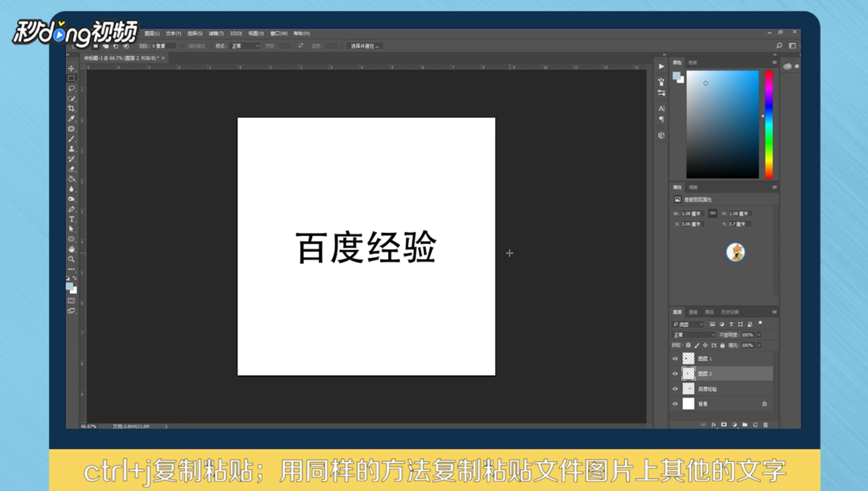The height and width of the screenshot is (491, 868).
Task: Open the 样式 style dropdown
Action: pyautogui.click(x=245, y=46)
